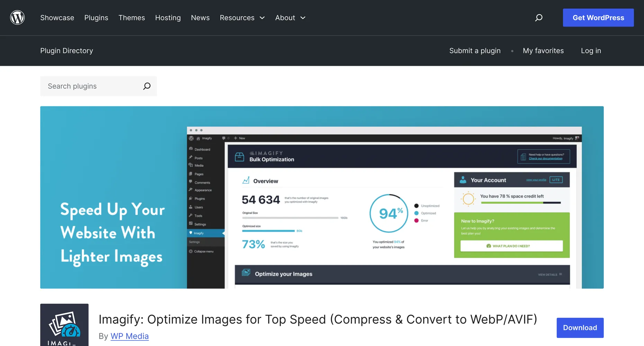Expand the Resources menu chevron
This screenshot has height=346, width=644.
(x=262, y=18)
